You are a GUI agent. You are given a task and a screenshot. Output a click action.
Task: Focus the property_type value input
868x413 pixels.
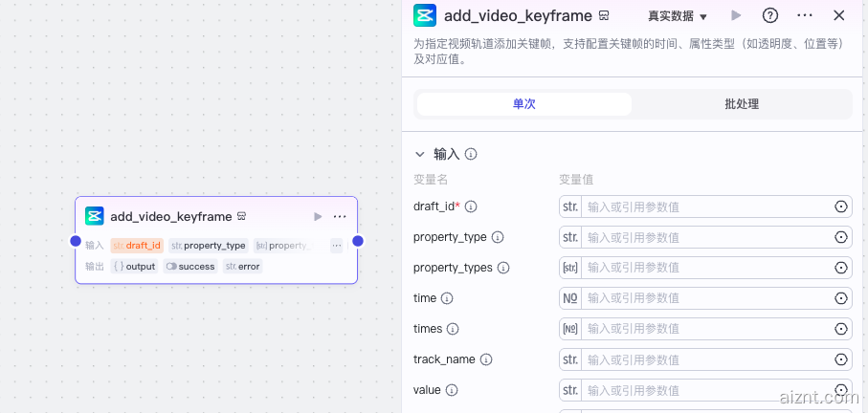coord(707,237)
